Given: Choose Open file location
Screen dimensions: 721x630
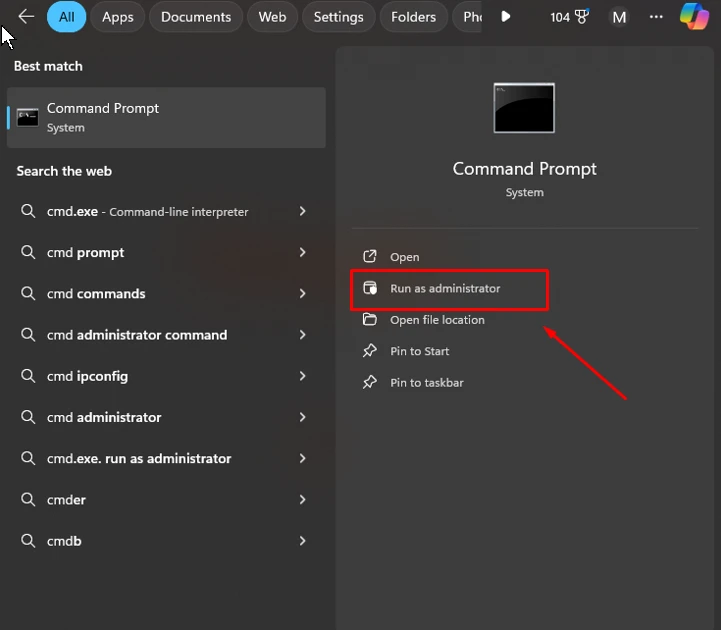Looking at the screenshot, I should point(525,320).
